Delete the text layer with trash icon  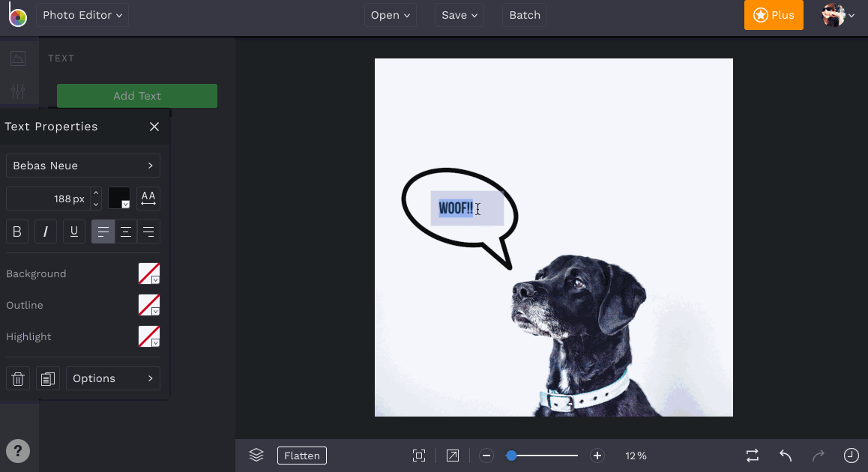[18, 378]
